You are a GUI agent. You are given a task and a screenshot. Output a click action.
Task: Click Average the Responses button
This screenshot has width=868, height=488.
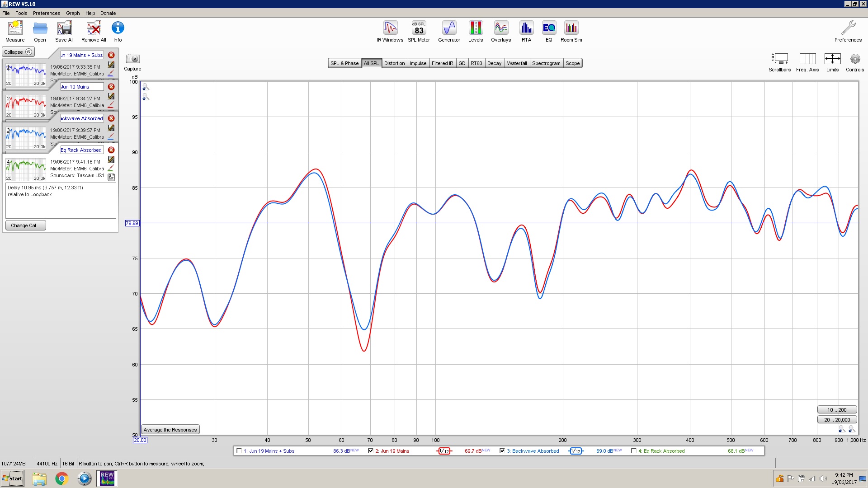[170, 430]
